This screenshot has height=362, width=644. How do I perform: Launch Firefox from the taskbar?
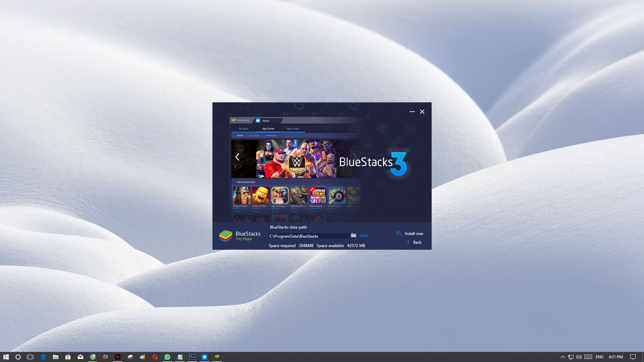(105, 357)
